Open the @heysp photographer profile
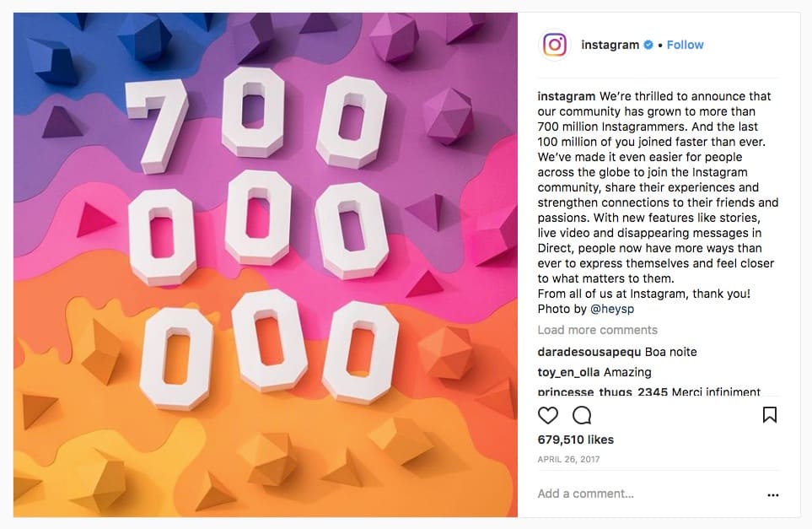Image resolution: width=812 pixels, height=529 pixels. click(612, 309)
